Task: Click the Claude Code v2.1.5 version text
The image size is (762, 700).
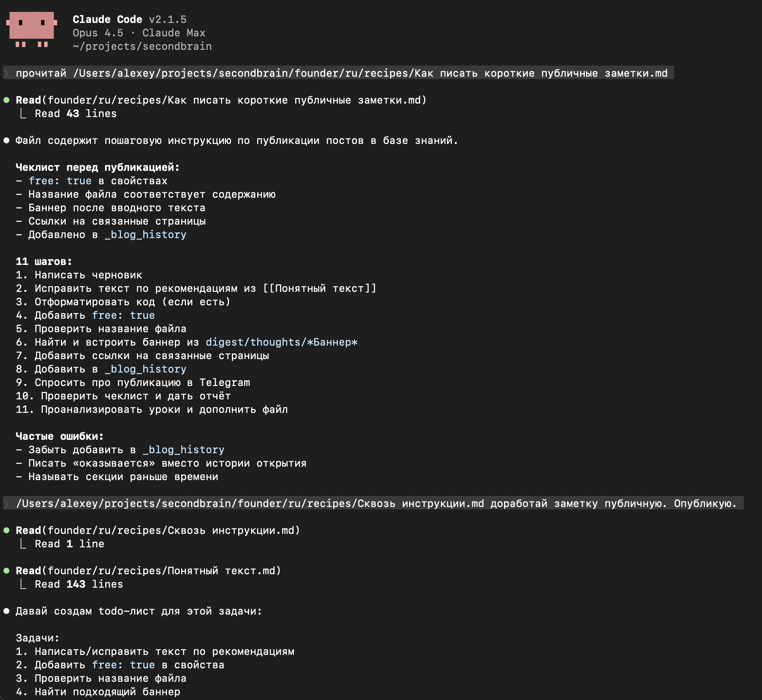Action: [x=129, y=20]
